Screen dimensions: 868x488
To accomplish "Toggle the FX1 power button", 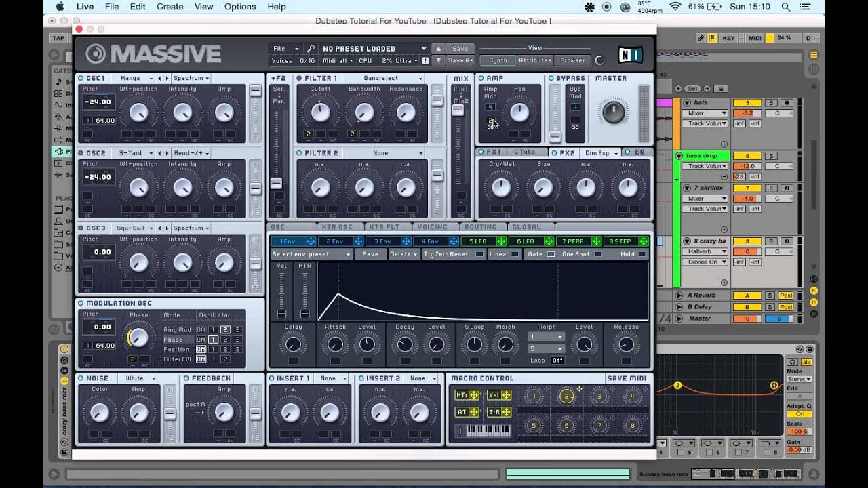I will (x=481, y=152).
